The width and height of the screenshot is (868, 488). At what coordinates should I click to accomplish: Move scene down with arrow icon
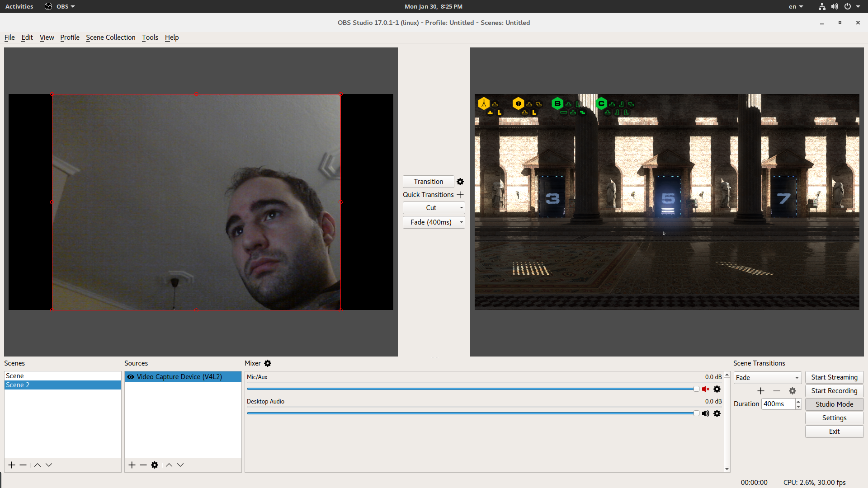[49, 465]
